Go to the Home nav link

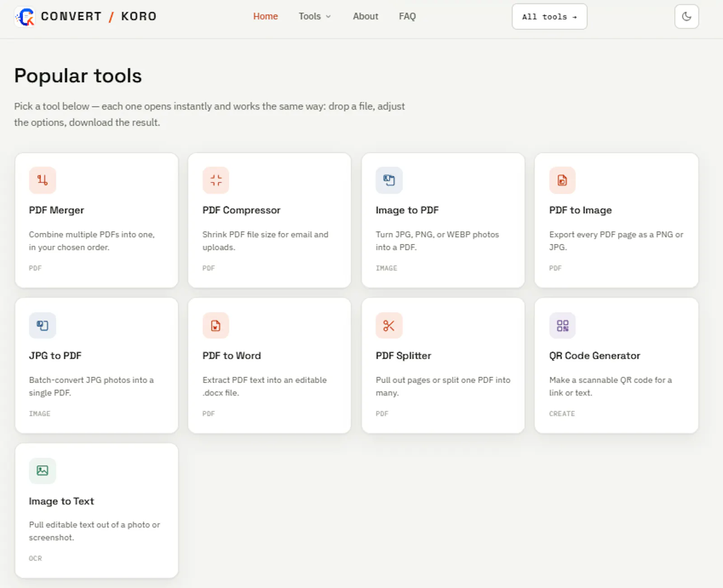coord(265,16)
